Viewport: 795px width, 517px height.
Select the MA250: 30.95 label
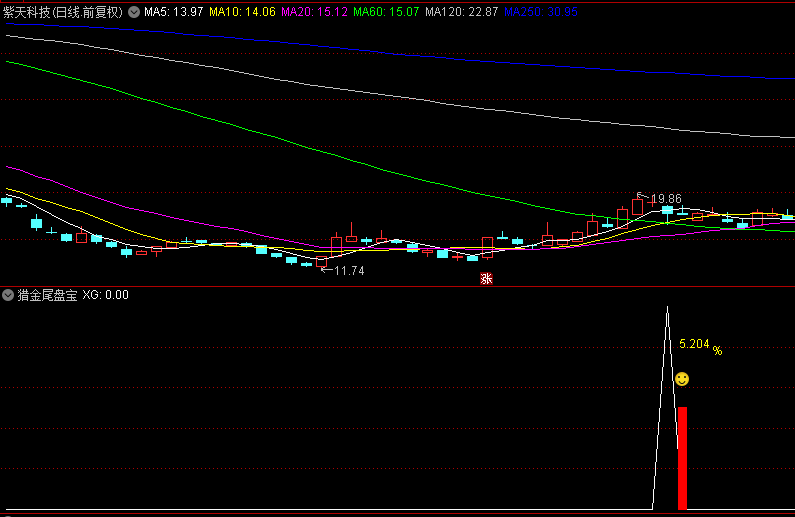click(540, 12)
